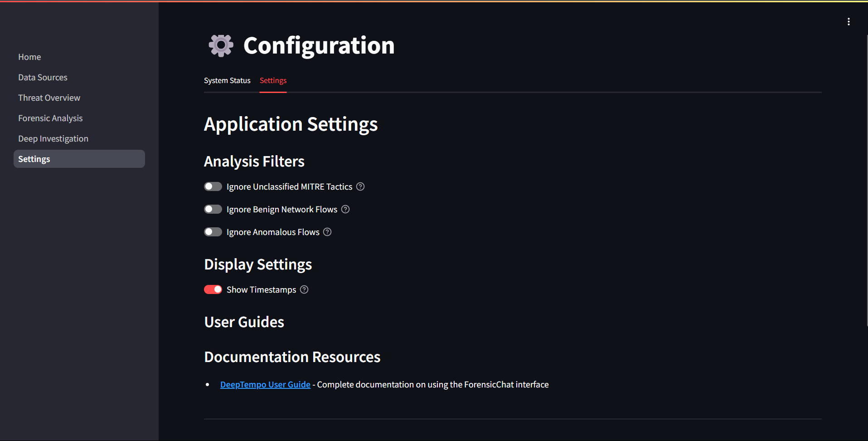Click the Documentation Resources heading

point(292,357)
